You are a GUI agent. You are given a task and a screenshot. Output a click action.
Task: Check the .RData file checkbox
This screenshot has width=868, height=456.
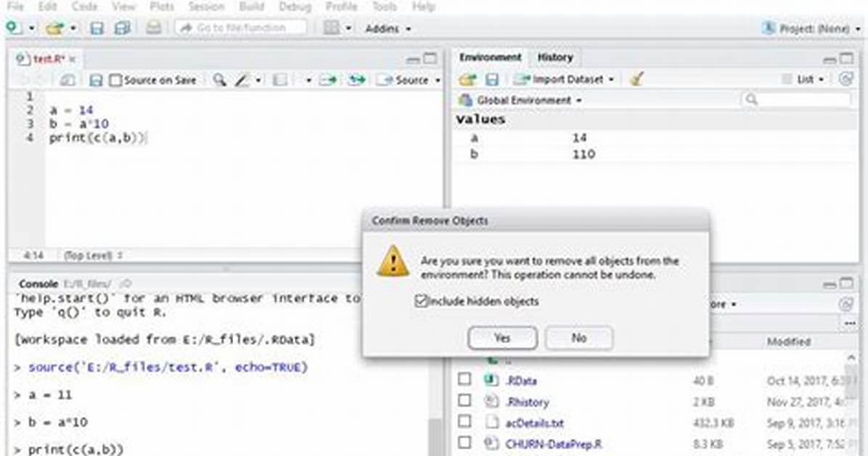coord(464,379)
